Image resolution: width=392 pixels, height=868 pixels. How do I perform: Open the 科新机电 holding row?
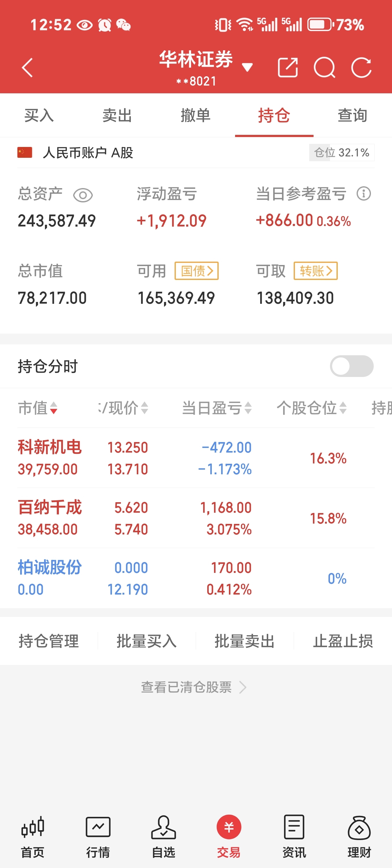click(x=196, y=458)
